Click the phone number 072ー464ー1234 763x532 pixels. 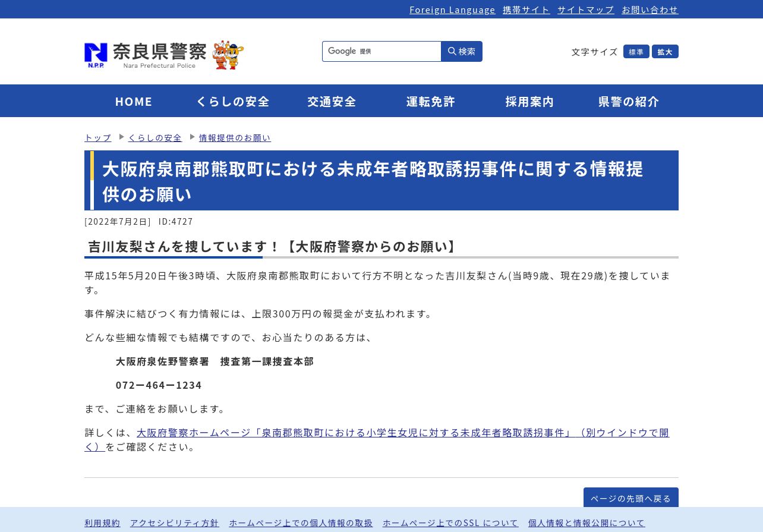[159, 385]
